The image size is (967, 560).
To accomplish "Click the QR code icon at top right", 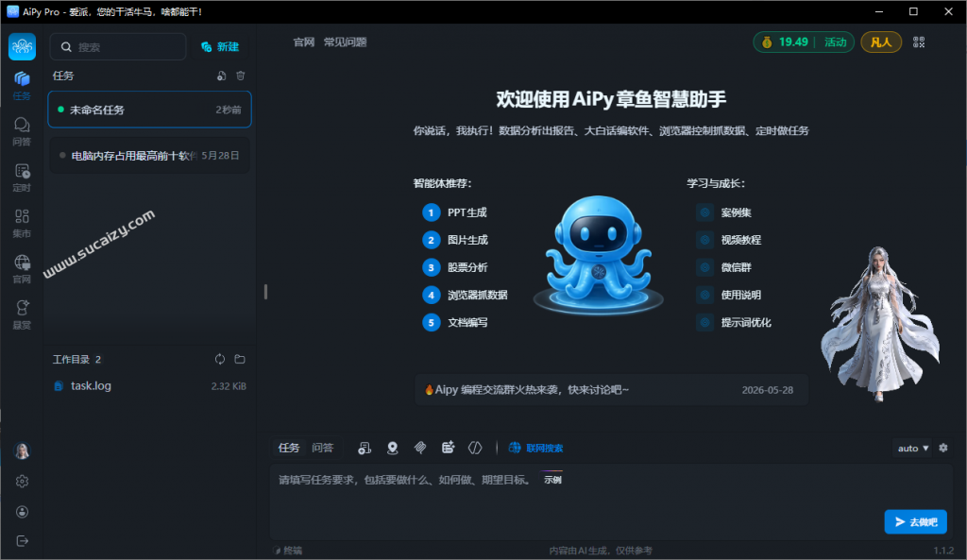I will (x=919, y=42).
